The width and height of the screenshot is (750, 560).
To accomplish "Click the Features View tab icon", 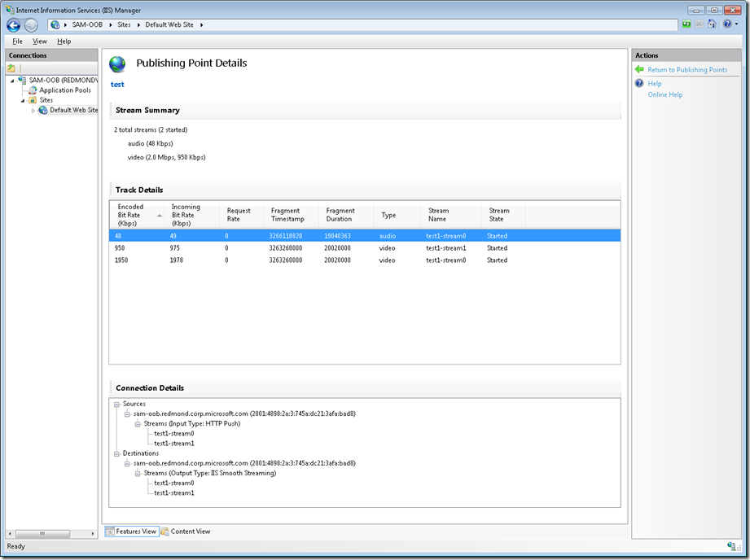I will click(110, 532).
